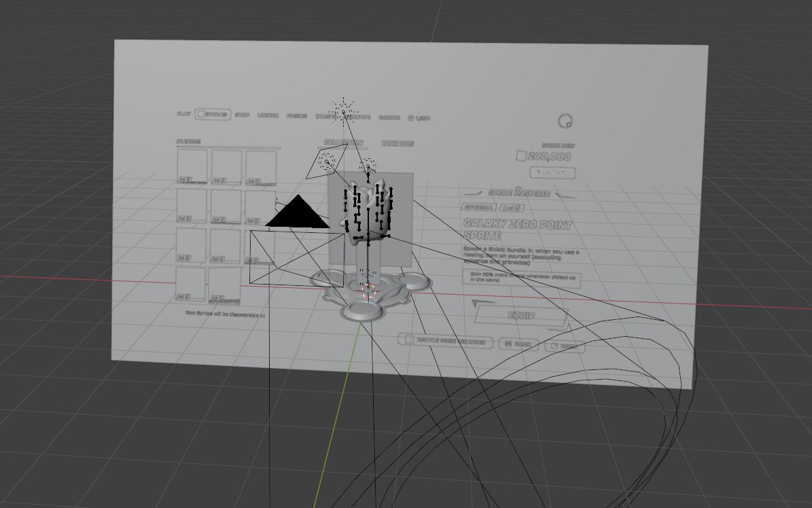Click the LOCKER tab on the image
Image resolution: width=812 pixels, height=508 pixels.
coord(268,115)
